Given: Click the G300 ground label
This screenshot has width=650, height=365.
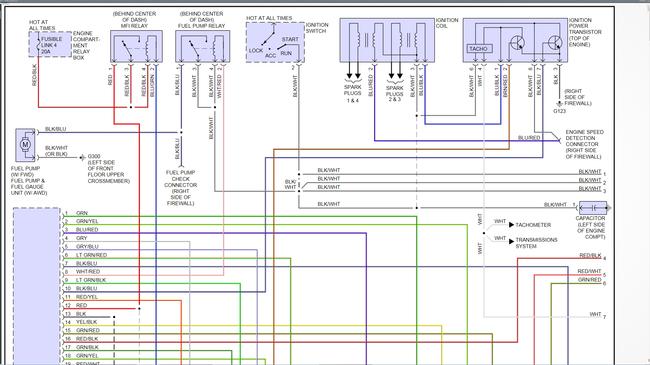Looking at the screenshot, I should (x=93, y=156).
